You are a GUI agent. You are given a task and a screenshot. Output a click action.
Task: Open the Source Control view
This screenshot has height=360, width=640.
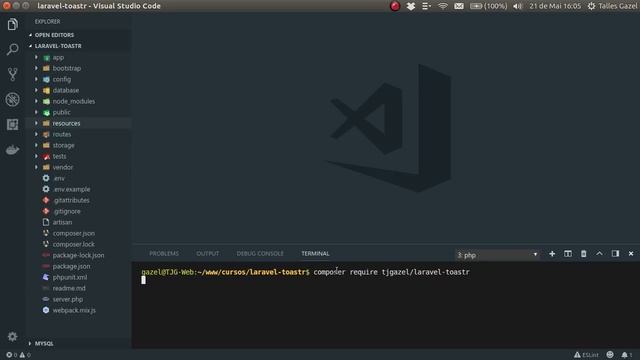point(12,74)
